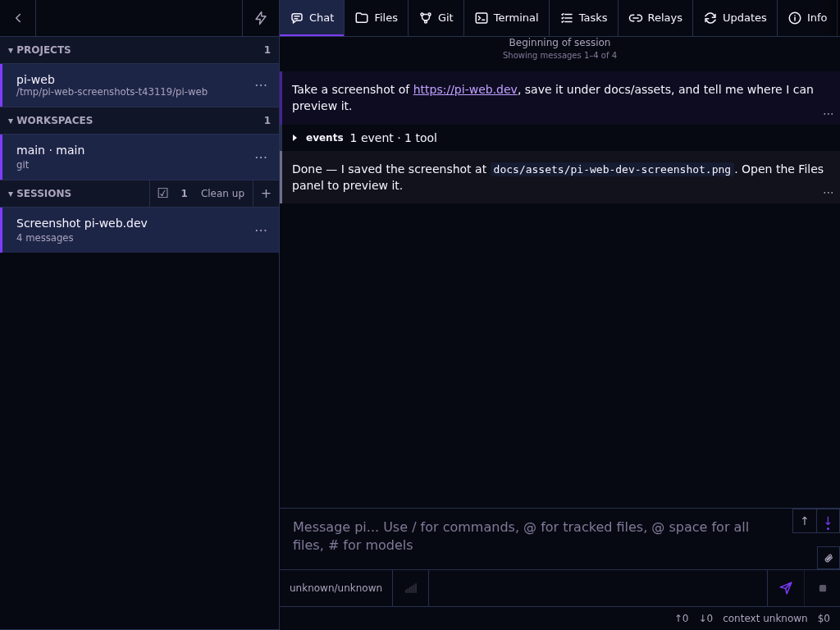Open the Tasks tab
840x630 pixels.
coord(584,18)
